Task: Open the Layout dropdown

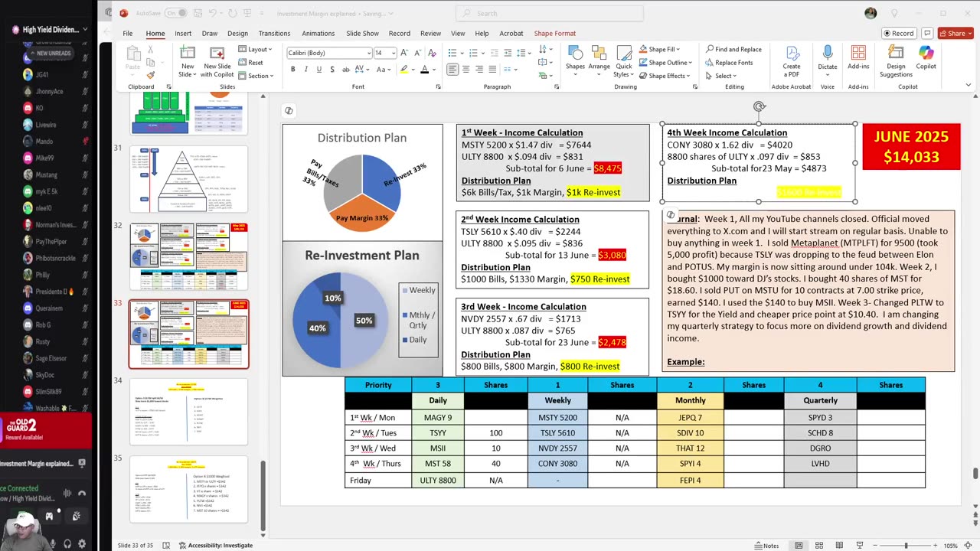Action: [x=255, y=50]
